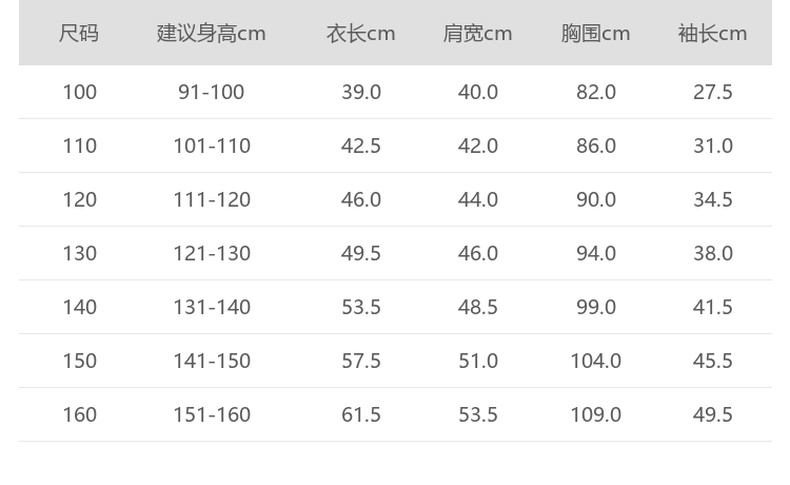The image size is (790, 485).
Task: Select the 121-130 height range cell
Action: point(211,253)
